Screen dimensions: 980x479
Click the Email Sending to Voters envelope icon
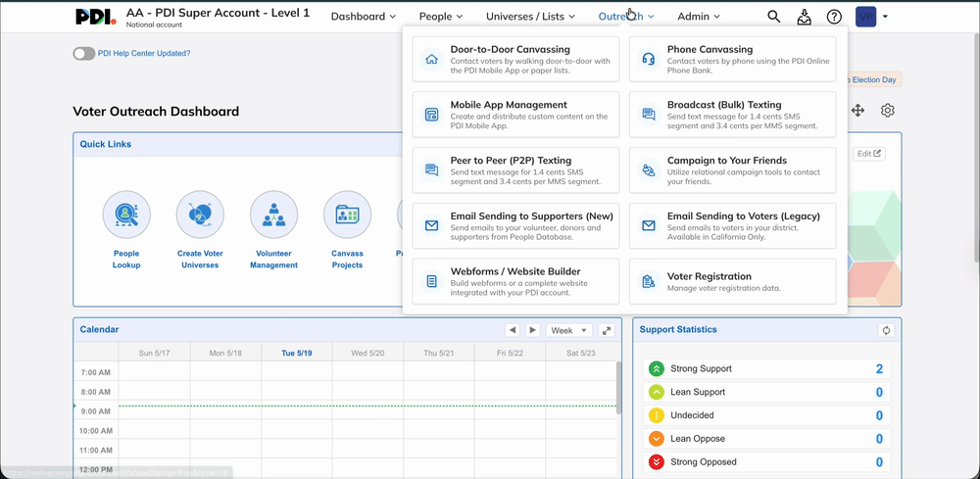[648, 226]
